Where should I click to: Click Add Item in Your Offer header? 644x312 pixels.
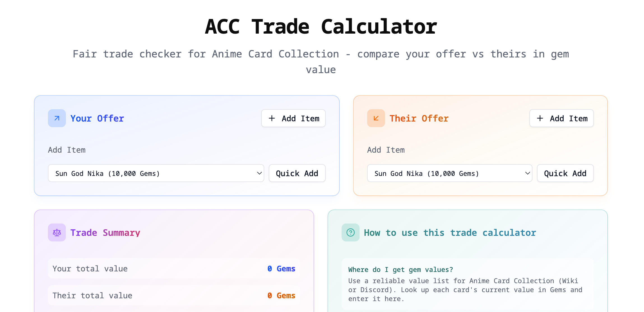pos(293,118)
